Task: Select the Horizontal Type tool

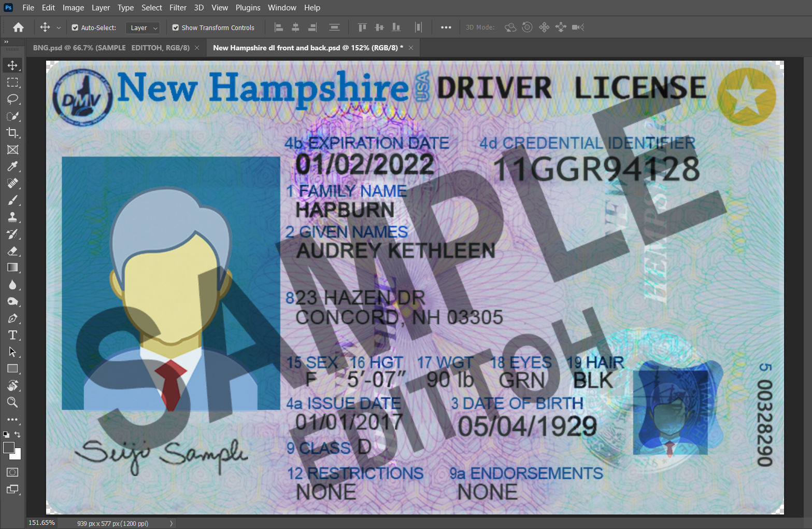Action: (x=12, y=335)
